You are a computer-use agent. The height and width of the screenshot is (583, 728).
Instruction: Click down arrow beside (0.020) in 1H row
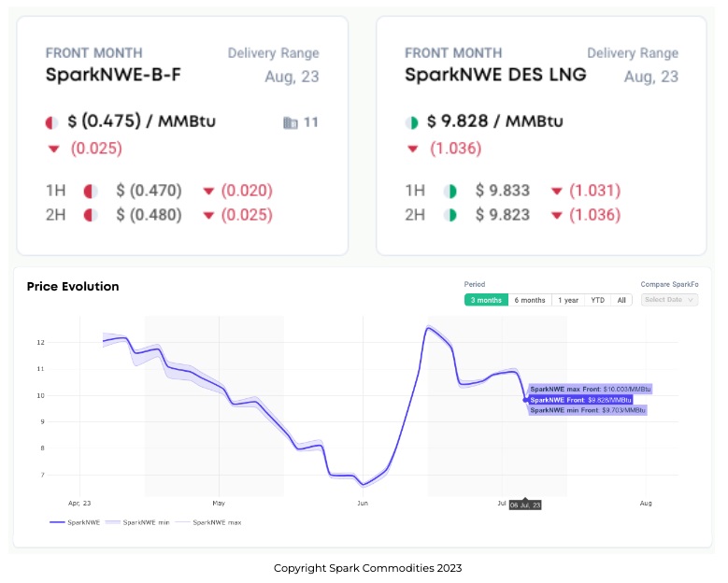209,191
